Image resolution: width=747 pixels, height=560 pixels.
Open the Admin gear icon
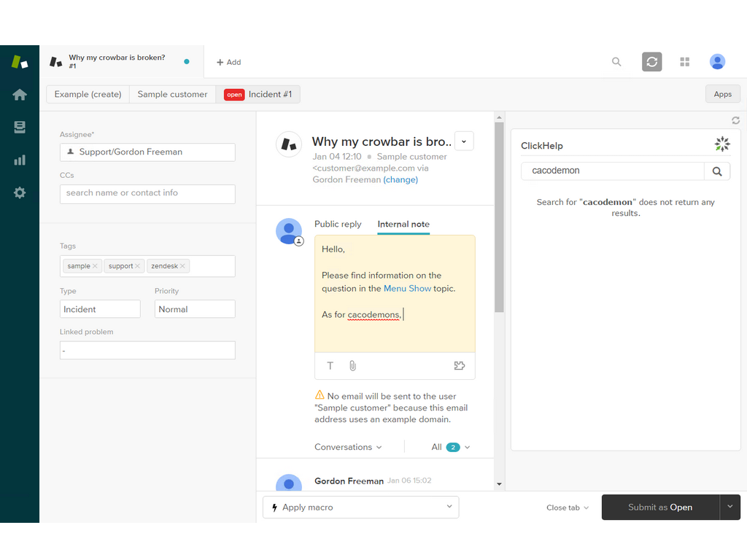pyautogui.click(x=20, y=192)
